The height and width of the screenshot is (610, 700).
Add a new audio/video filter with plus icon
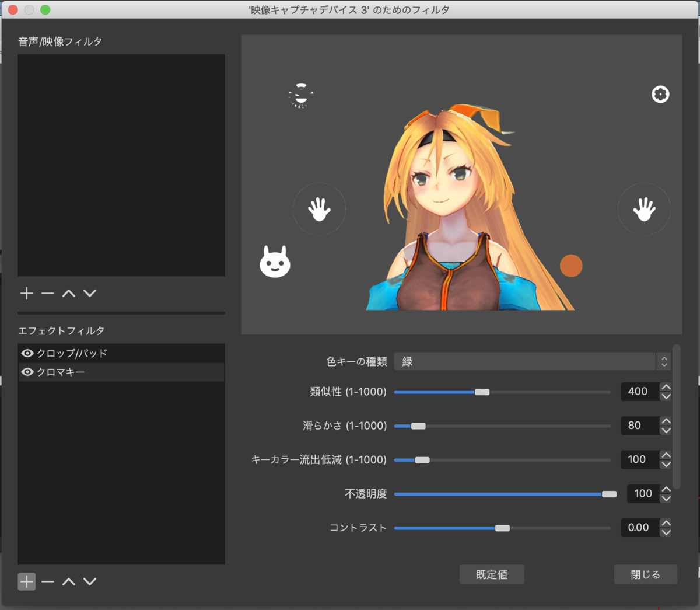pos(27,293)
